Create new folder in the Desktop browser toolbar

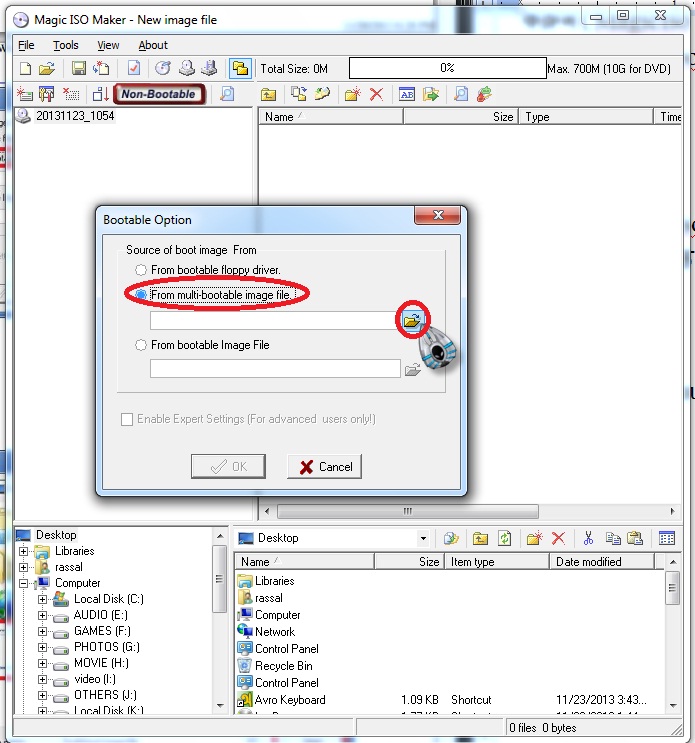(x=534, y=538)
